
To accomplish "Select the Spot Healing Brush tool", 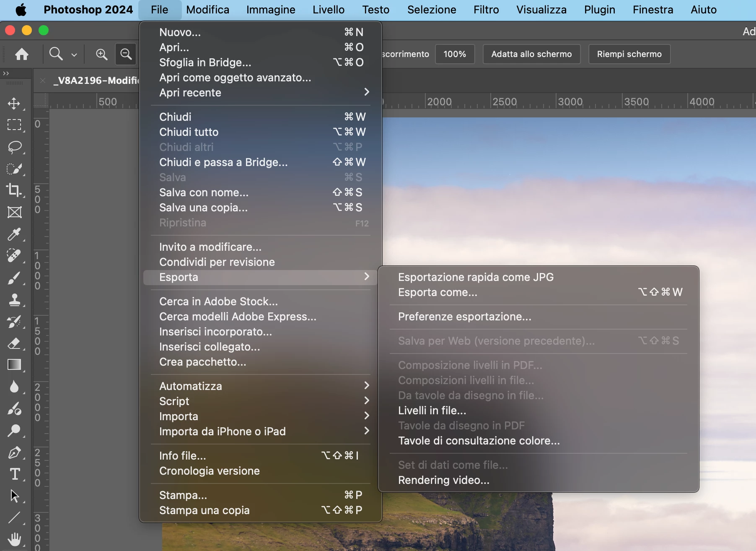I will tap(14, 256).
